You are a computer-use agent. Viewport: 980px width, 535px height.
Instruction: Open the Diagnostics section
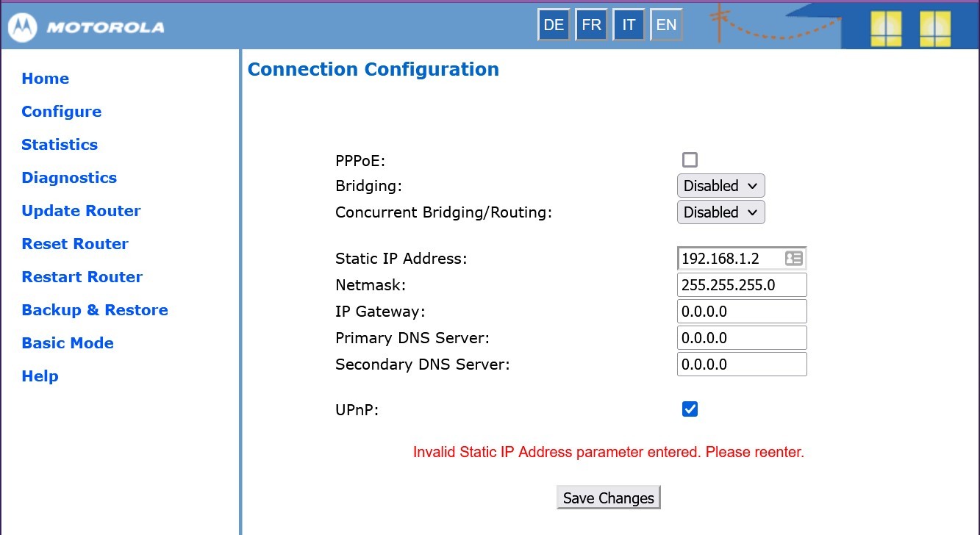(x=69, y=178)
